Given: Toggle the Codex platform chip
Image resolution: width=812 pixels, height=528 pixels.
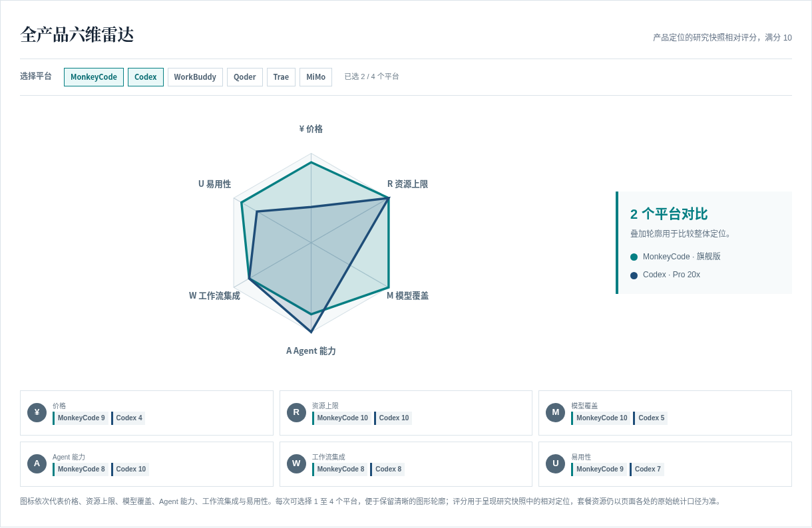Looking at the screenshot, I should point(146,77).
